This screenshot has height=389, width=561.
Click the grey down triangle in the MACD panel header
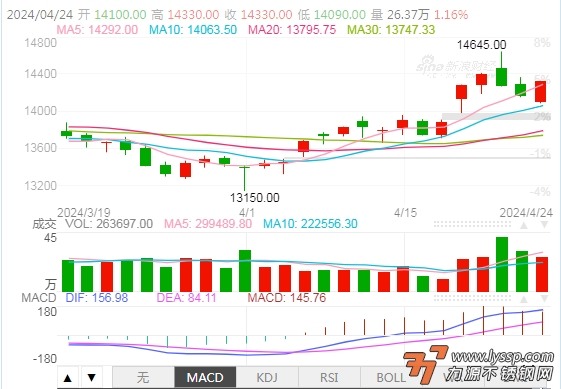[x=544, y=299]
